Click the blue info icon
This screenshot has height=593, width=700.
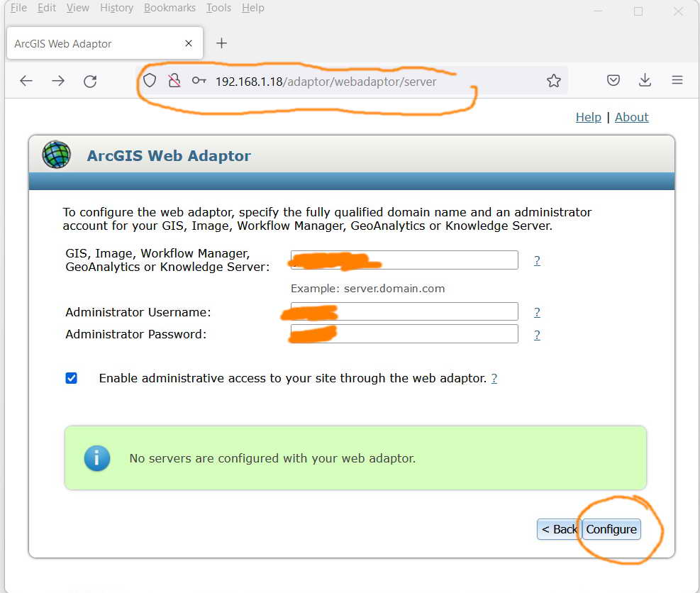pyautogui.click(x=97, y=458)
